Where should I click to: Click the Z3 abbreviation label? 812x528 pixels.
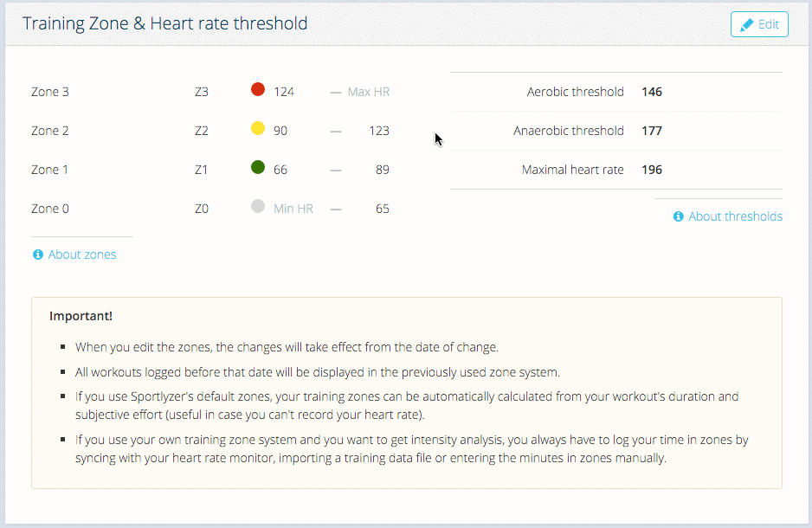(202, 92)
